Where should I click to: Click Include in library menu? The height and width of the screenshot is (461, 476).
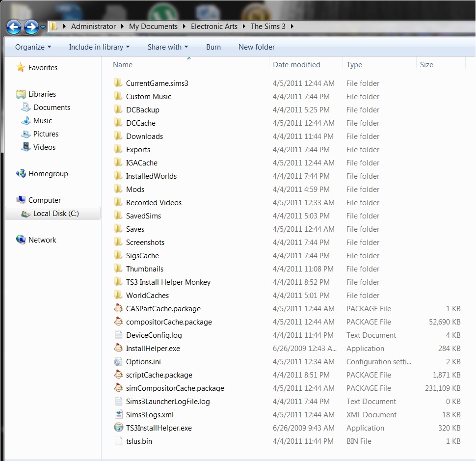click(99, 47)
